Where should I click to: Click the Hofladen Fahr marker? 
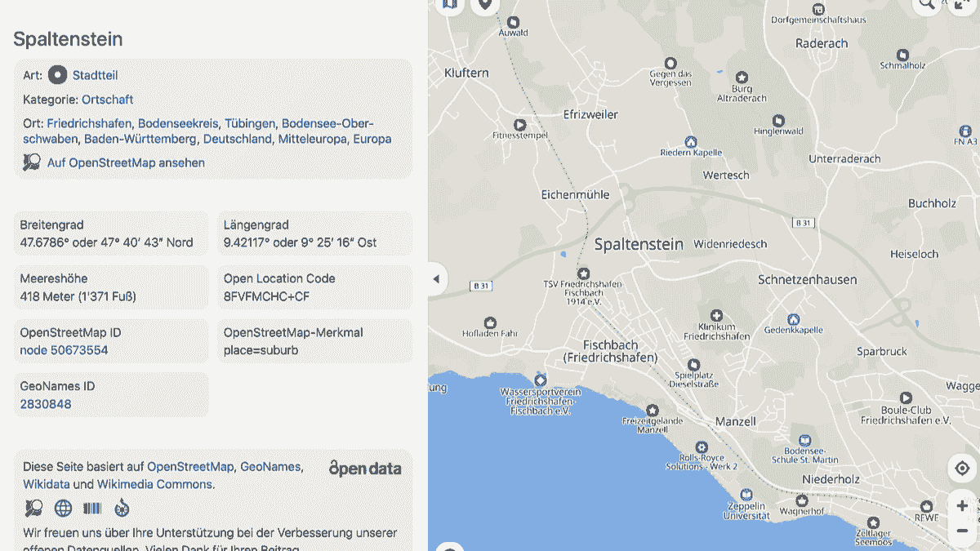pos(490,322)
